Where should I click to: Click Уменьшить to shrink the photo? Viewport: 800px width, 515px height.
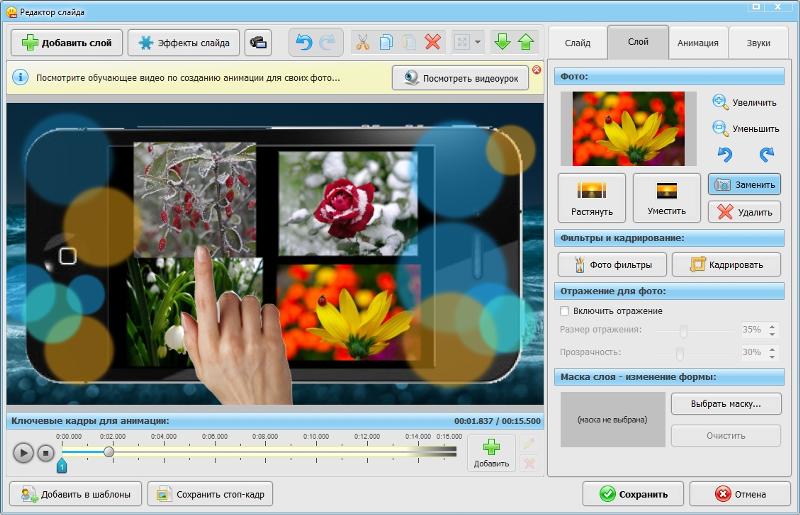tap(746, 129)
